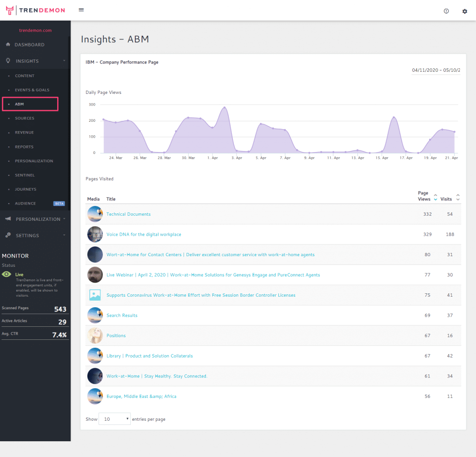476x457 pixels.
Task: Click the Live Webinar row thumbnail
Action: [95, 275]
